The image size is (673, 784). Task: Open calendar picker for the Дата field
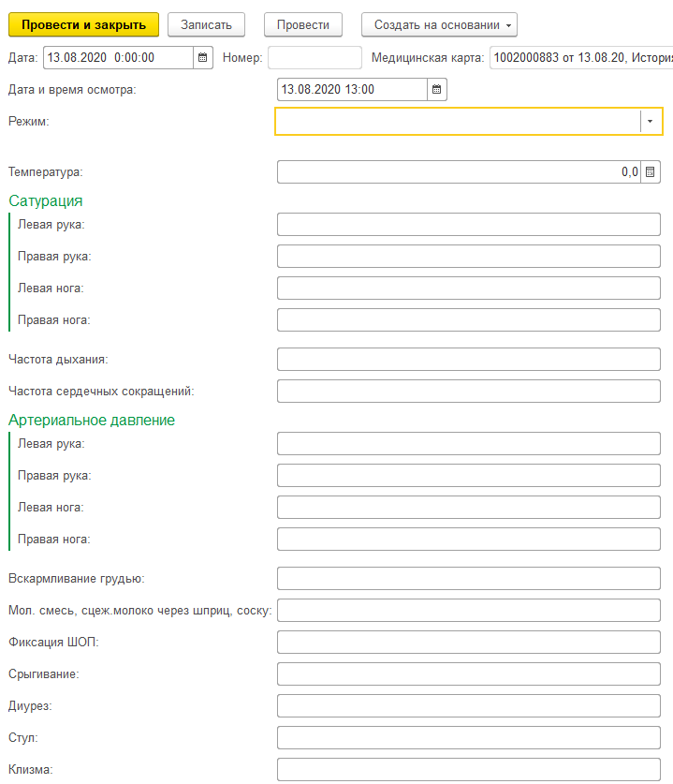(x=202, y=57)
